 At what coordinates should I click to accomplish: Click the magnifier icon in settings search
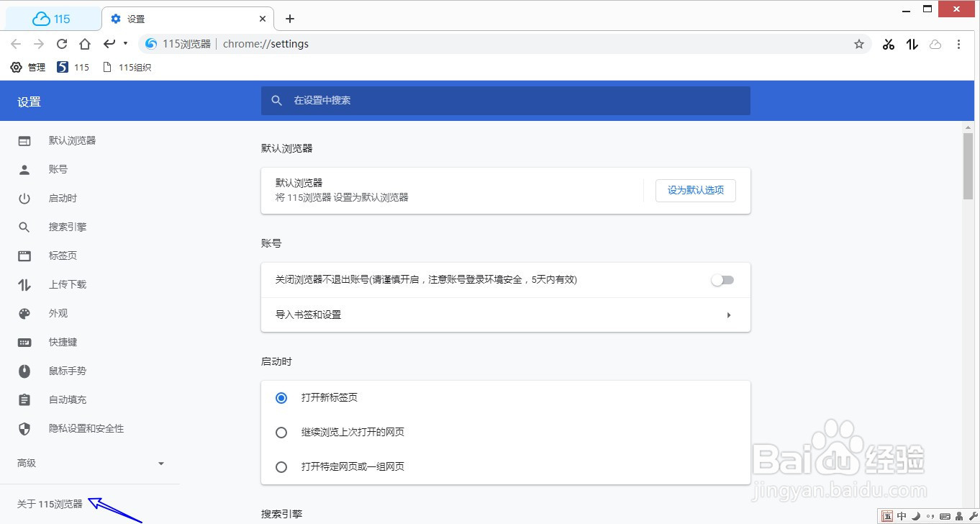click(276, 101)
